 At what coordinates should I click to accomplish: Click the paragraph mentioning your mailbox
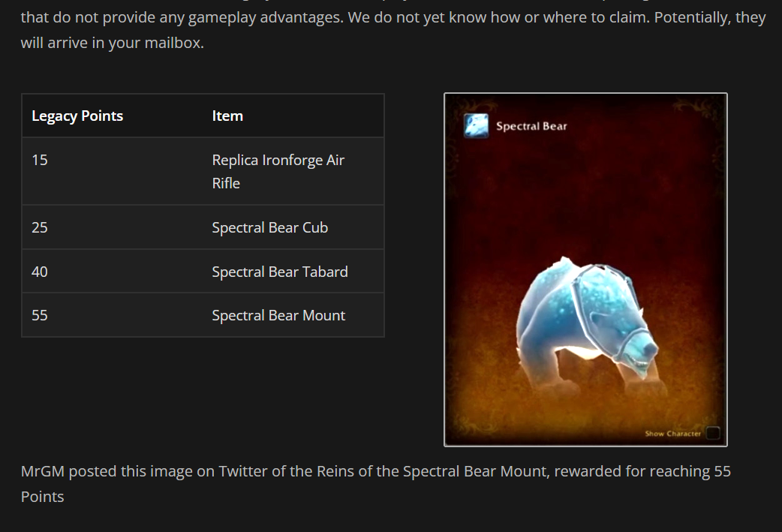coord(393,30)
